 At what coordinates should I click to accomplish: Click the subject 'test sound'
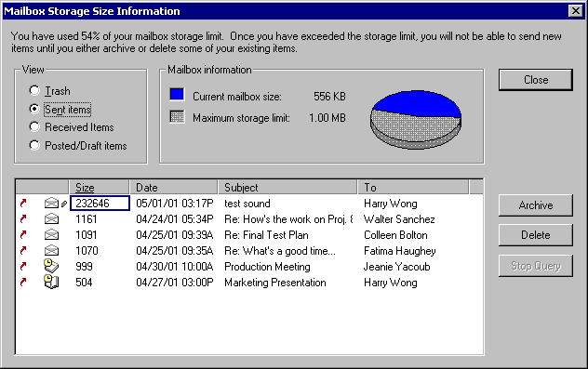247,204
